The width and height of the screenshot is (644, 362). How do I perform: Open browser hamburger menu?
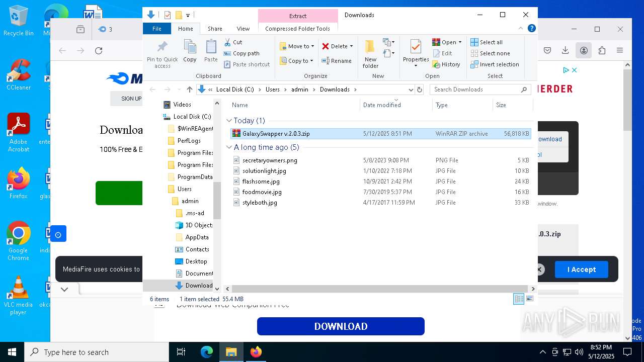[x=620, y=50]
